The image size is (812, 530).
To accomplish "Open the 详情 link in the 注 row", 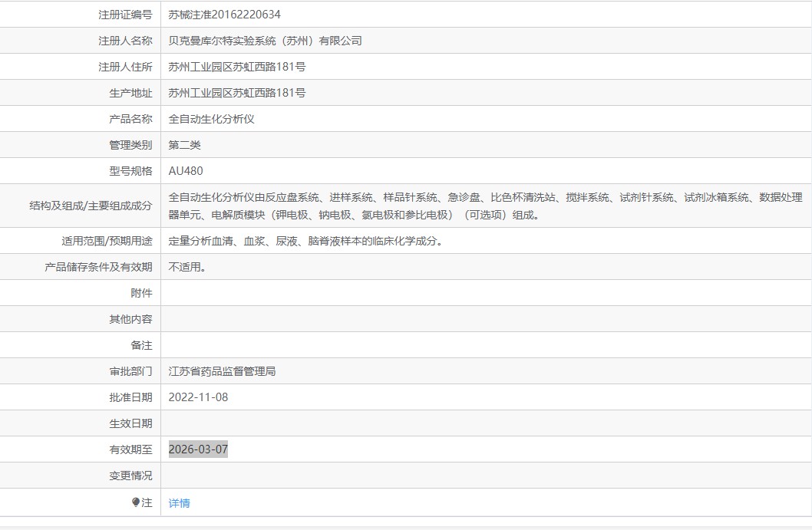I will point(179,503).
